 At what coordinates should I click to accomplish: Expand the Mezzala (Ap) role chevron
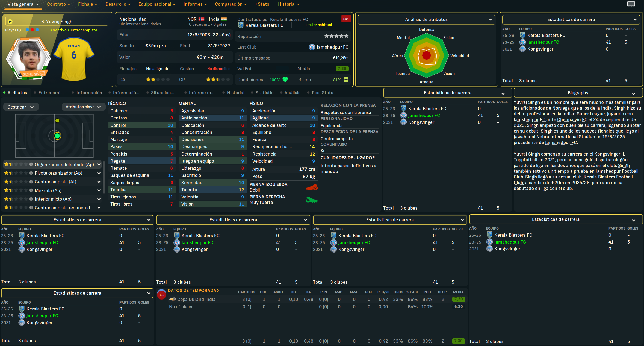point(99,190)
